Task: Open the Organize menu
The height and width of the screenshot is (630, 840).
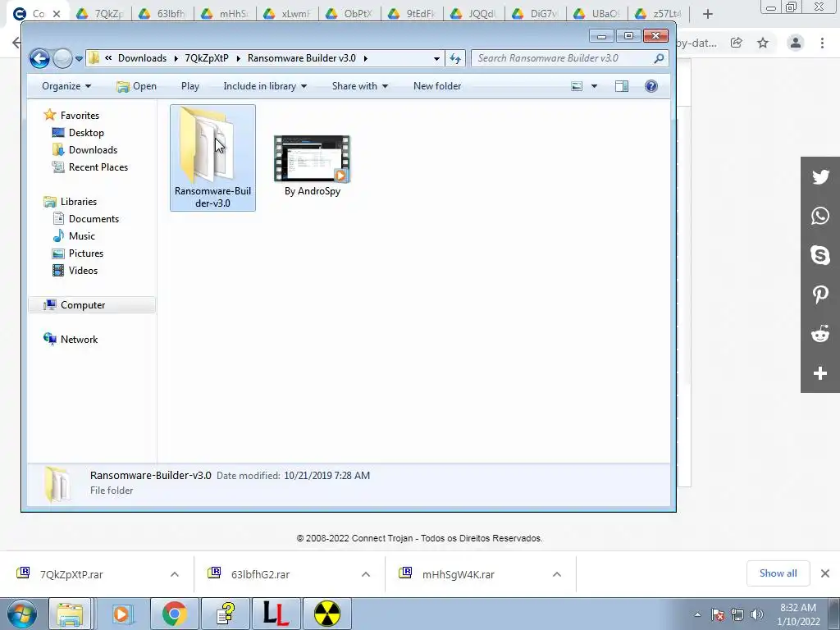Action: [x=66, y=85]
